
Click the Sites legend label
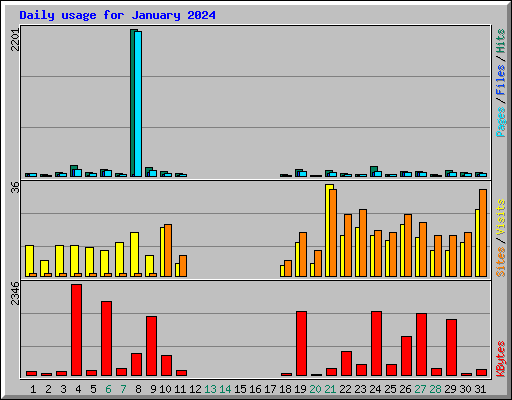click(501, 262)
